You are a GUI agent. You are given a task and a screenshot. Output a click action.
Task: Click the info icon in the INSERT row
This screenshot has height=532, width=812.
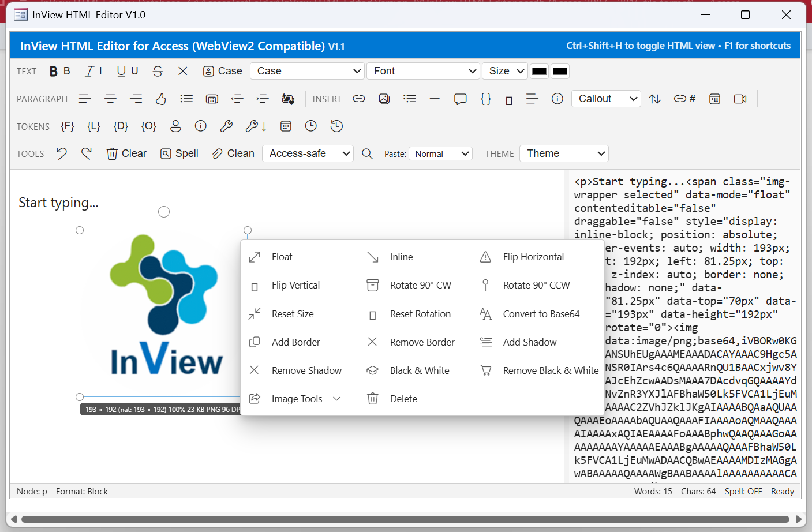[x=557, y=99]
